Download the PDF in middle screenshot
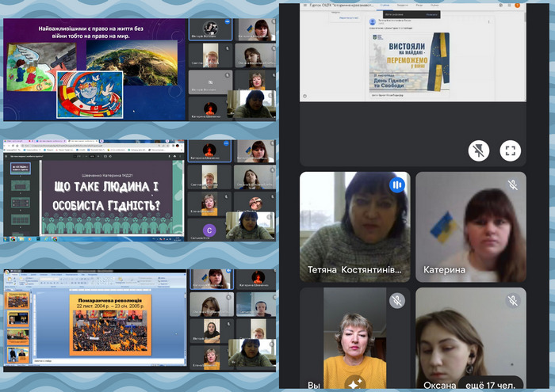 coord(169,156)
